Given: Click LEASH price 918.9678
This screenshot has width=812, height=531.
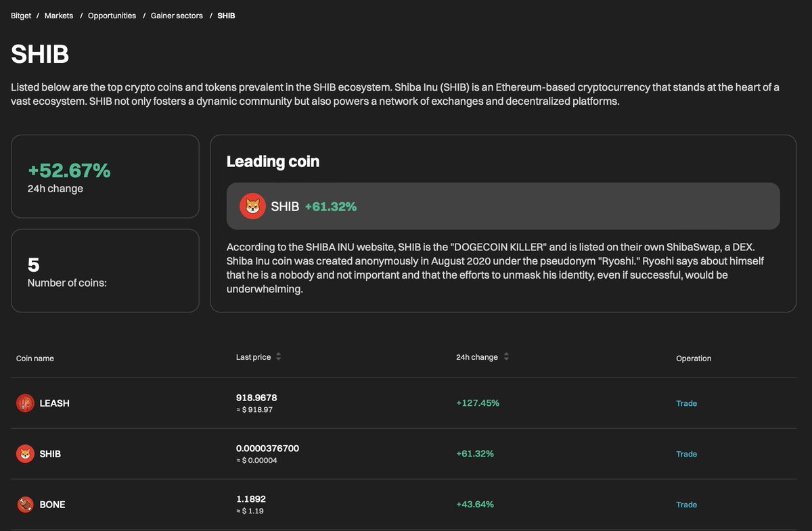Looking at the screenshot, I should point(256,398).
